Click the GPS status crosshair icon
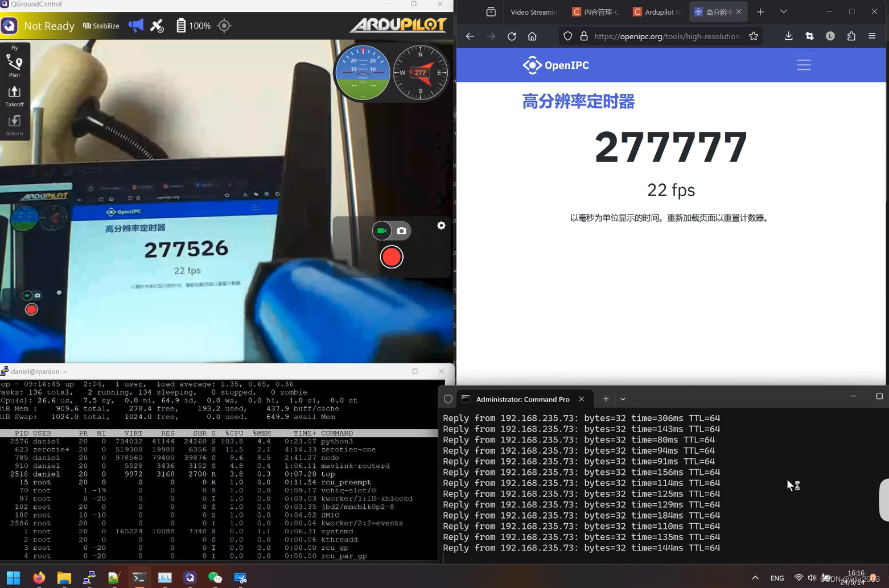The height and width of the screenshot is (588, 889). pyautogui.click(x=224, y=26)
